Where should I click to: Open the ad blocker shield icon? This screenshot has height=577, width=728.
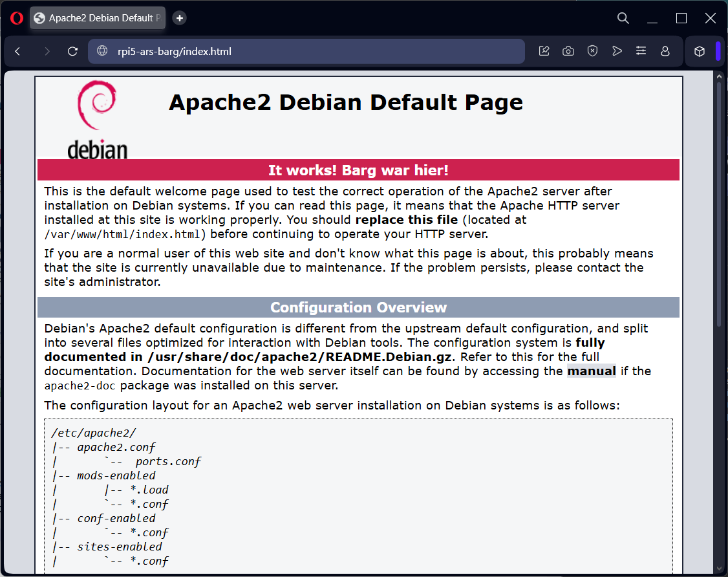(592, 51)
